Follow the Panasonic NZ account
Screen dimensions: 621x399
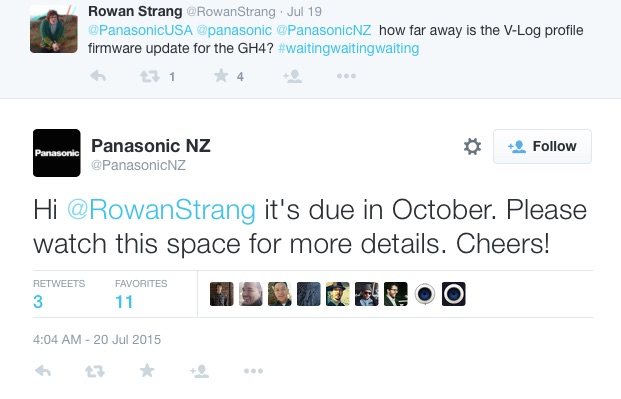542,146
